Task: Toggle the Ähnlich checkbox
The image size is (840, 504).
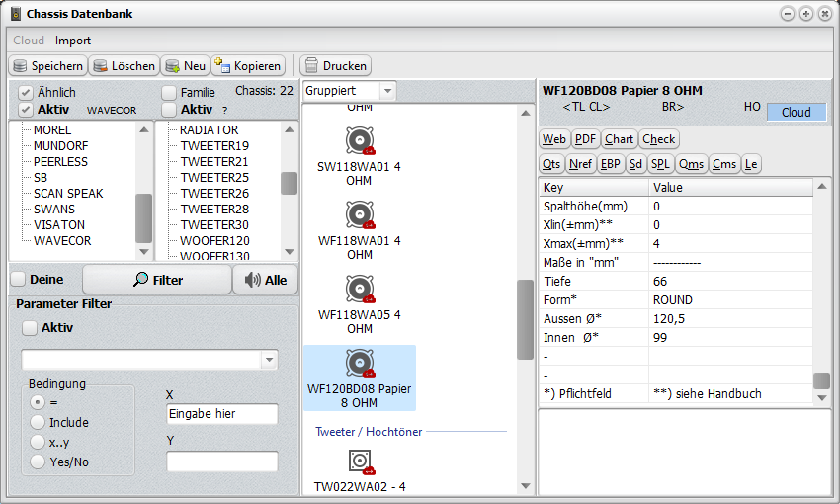Action: (26, 92)
